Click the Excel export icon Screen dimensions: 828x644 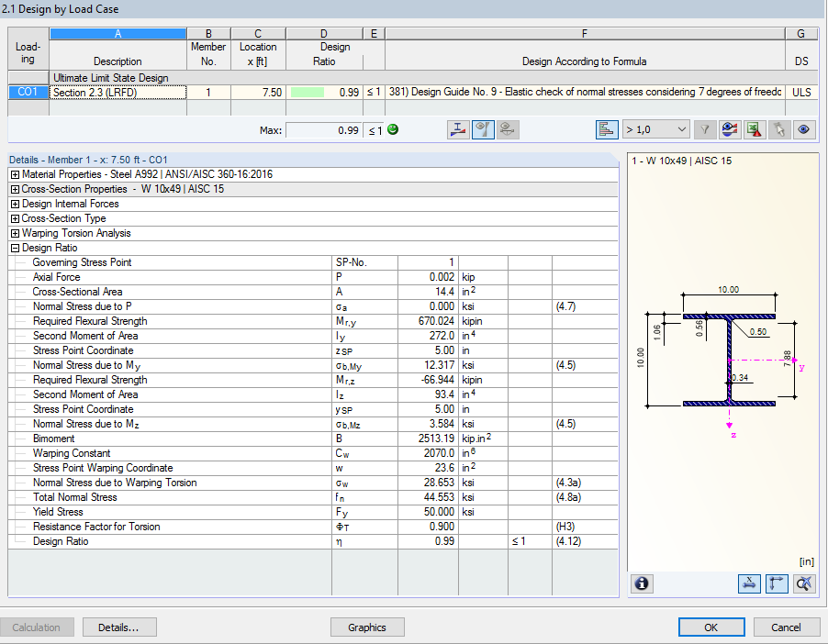755,130
